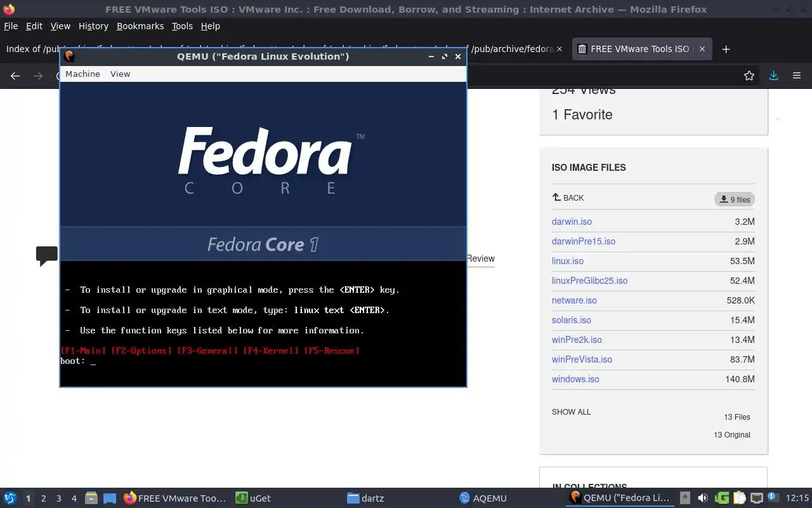Click the speech bubble reviews icon

(x=47, y=256)
